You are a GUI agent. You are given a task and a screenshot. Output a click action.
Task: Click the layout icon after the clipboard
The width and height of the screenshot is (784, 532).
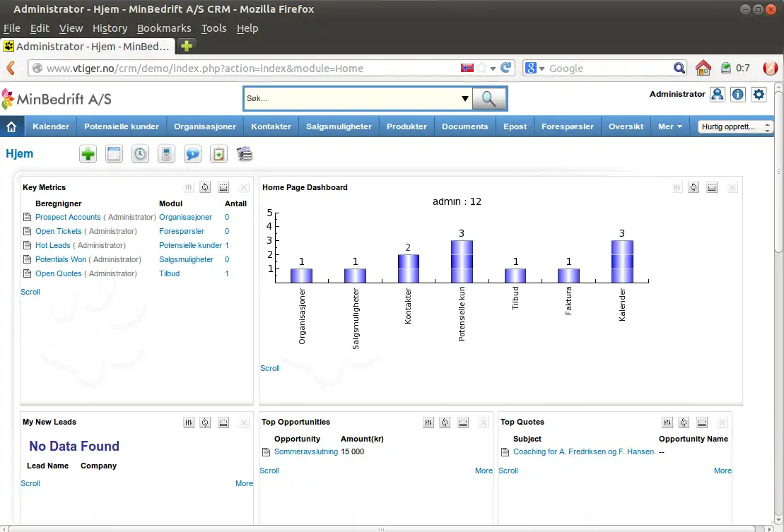(245, 154)
